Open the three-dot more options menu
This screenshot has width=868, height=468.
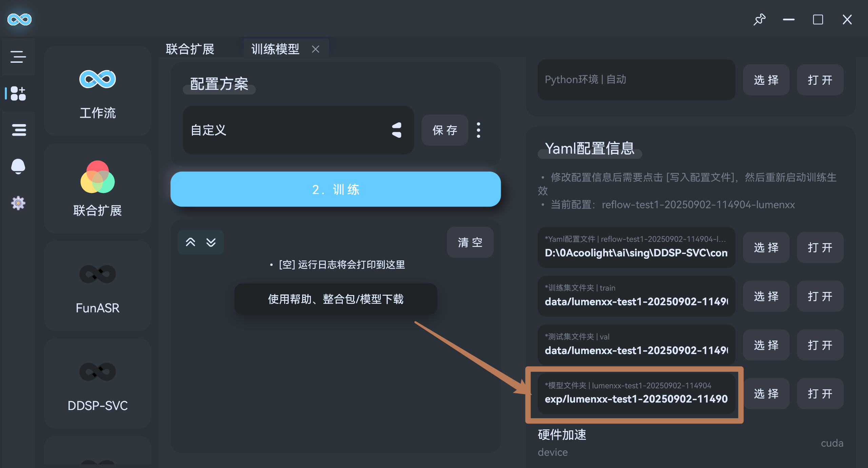[478, 130]
